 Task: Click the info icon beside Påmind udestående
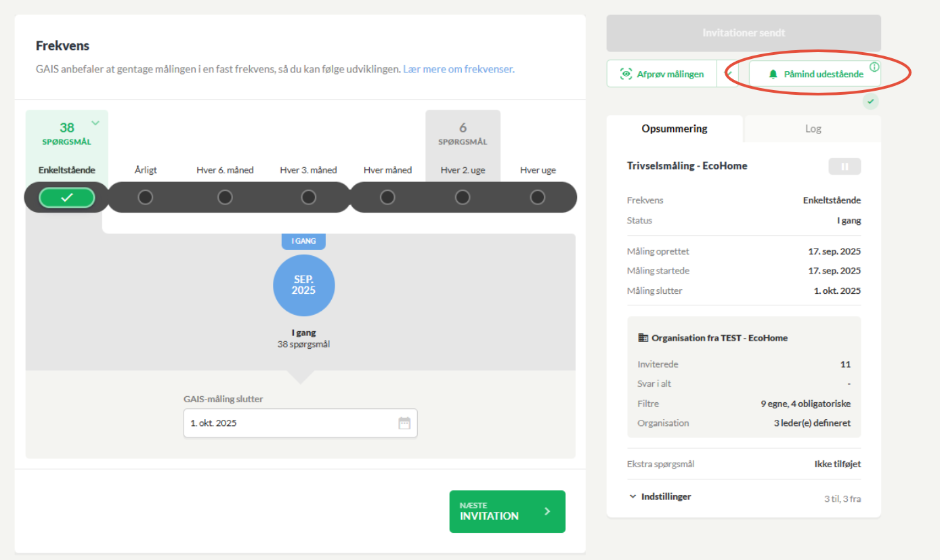click(874, 67)
